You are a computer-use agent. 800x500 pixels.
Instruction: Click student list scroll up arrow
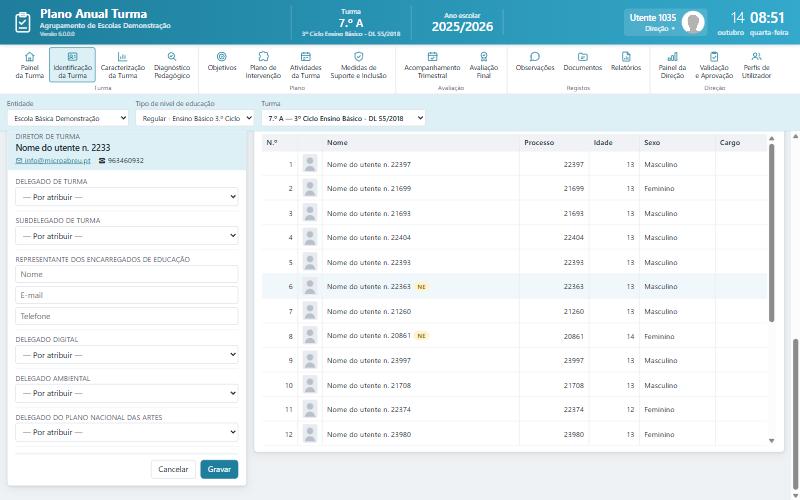(x=771, y=138)
